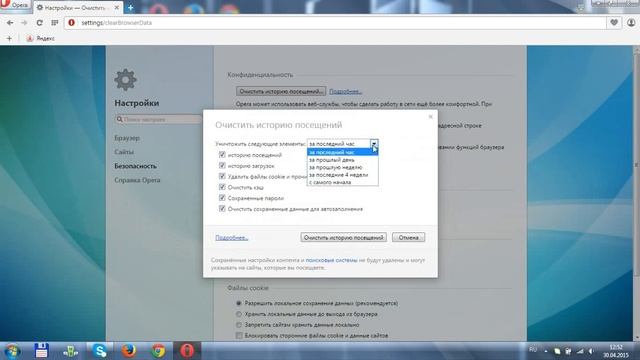The height and width of the screenshot is (360, 640).
Task: Open Chrome from the taskbar
Action: (158, 351)
